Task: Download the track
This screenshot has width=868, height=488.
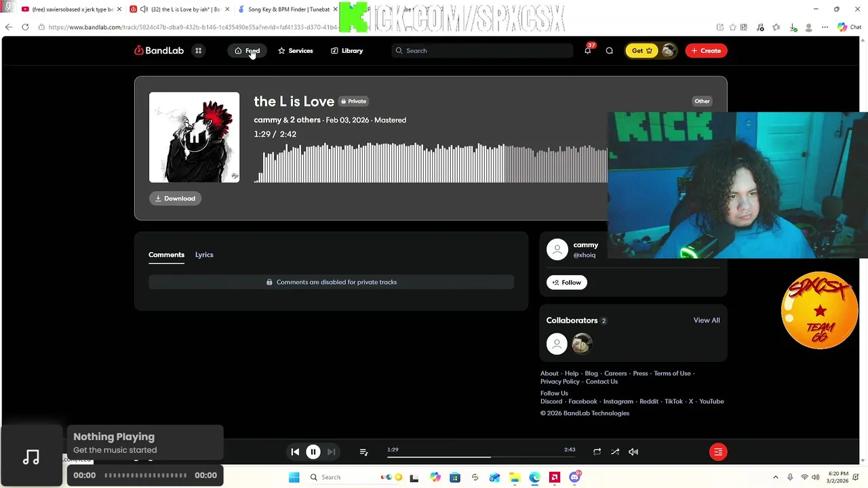Action: click(x=175, y=199)
